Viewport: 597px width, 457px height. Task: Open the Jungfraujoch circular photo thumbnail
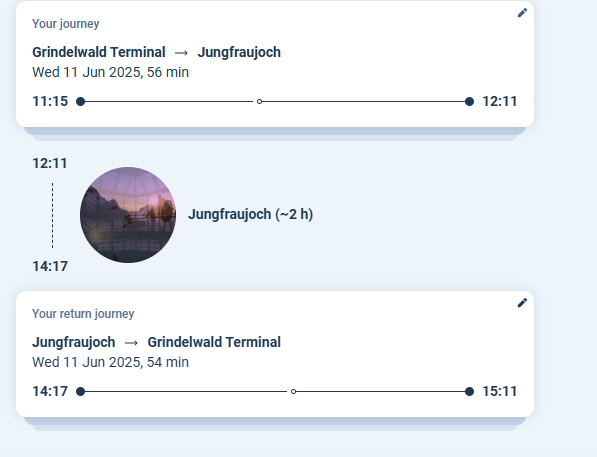point(128,215)
